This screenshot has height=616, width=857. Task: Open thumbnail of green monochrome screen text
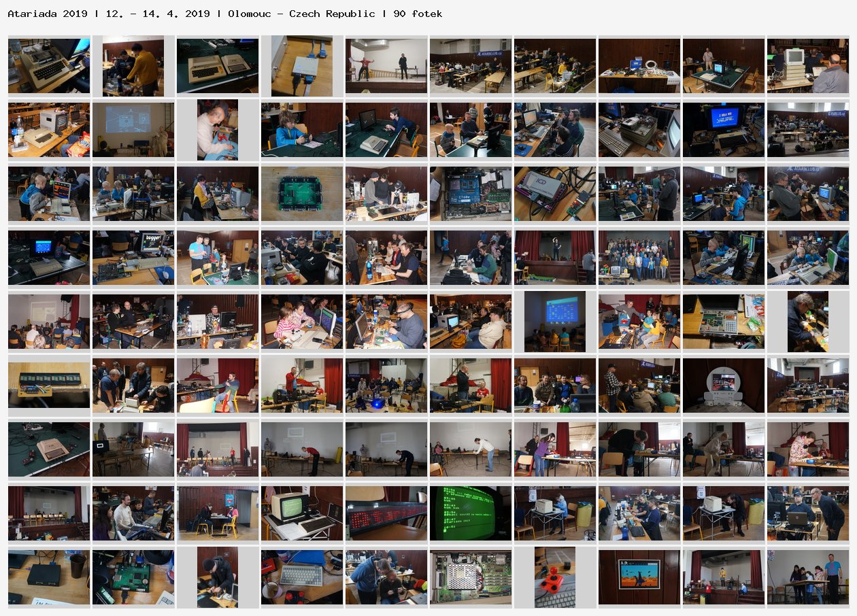tap(471, 513)
